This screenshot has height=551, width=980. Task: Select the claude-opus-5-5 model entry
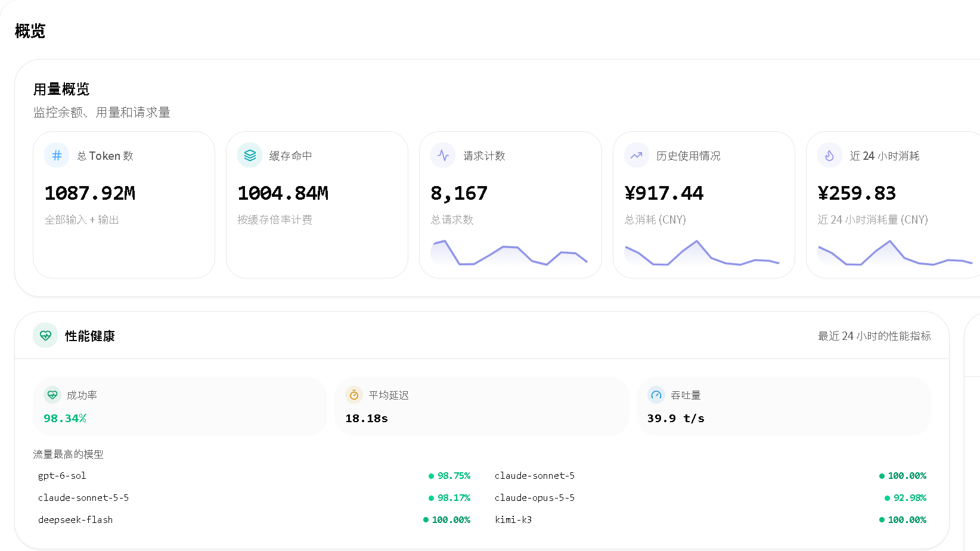[x=711, y=498]
